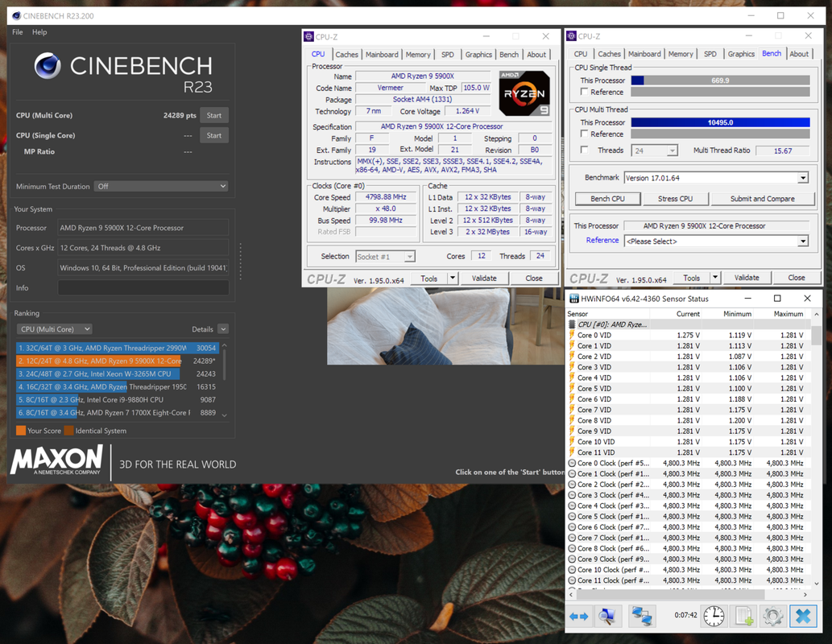Click the MAXON logo

56,460
